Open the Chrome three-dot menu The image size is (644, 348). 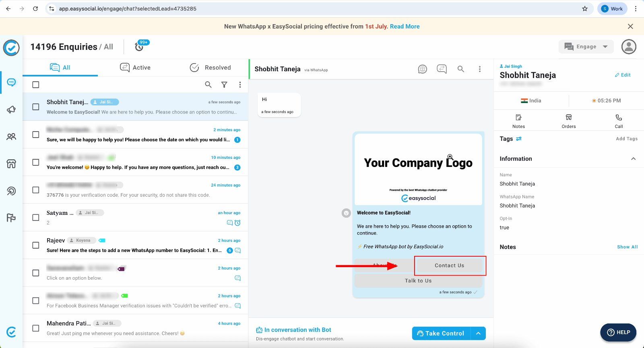[x=636, y=8]
